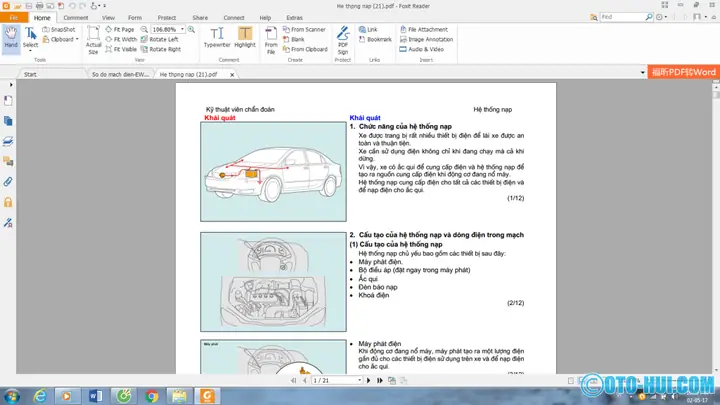Open the Comments side panel

coord(8,162)
